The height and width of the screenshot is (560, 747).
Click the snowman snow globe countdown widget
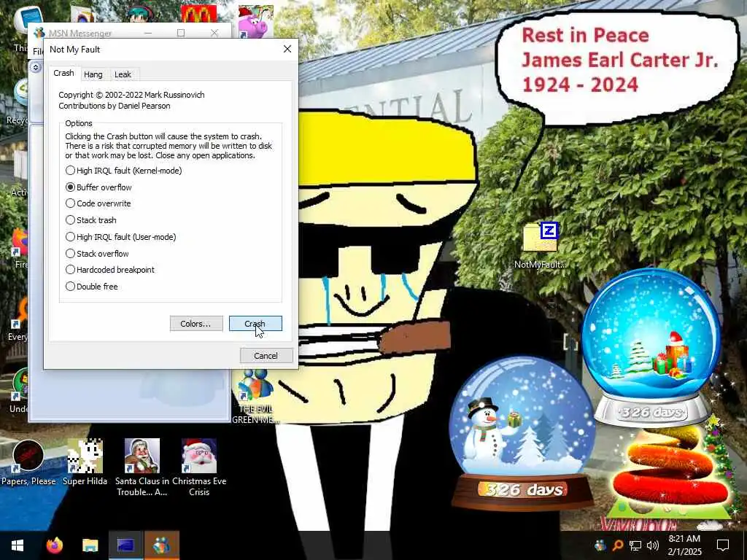[x=522, y=433]
